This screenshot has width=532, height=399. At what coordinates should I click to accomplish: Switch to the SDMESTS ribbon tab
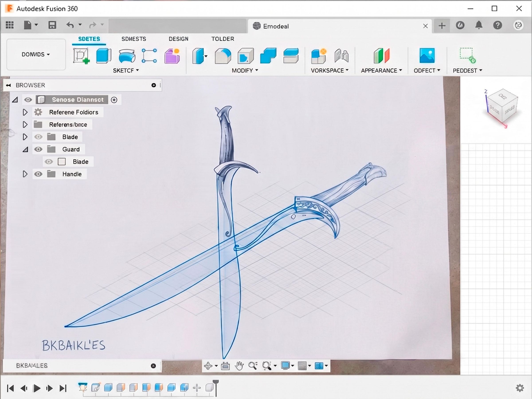[134, 39]
